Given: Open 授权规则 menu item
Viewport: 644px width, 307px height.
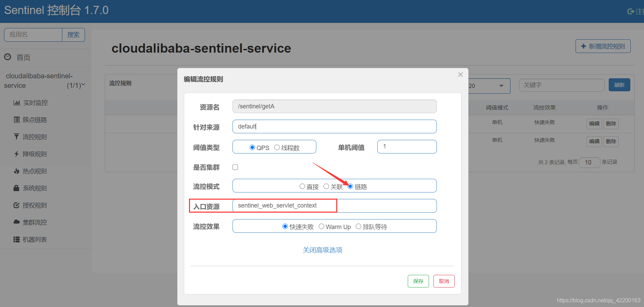Looking at the screenshot, I should 35,205.
